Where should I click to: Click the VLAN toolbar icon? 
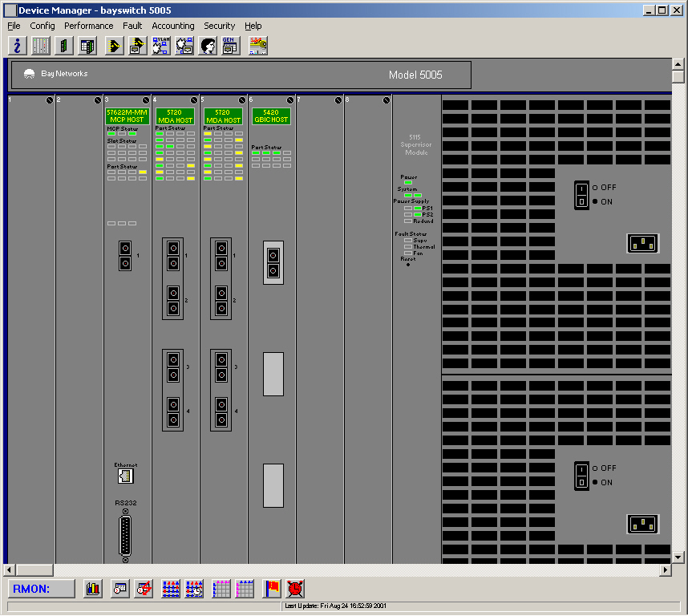[160, 46]
